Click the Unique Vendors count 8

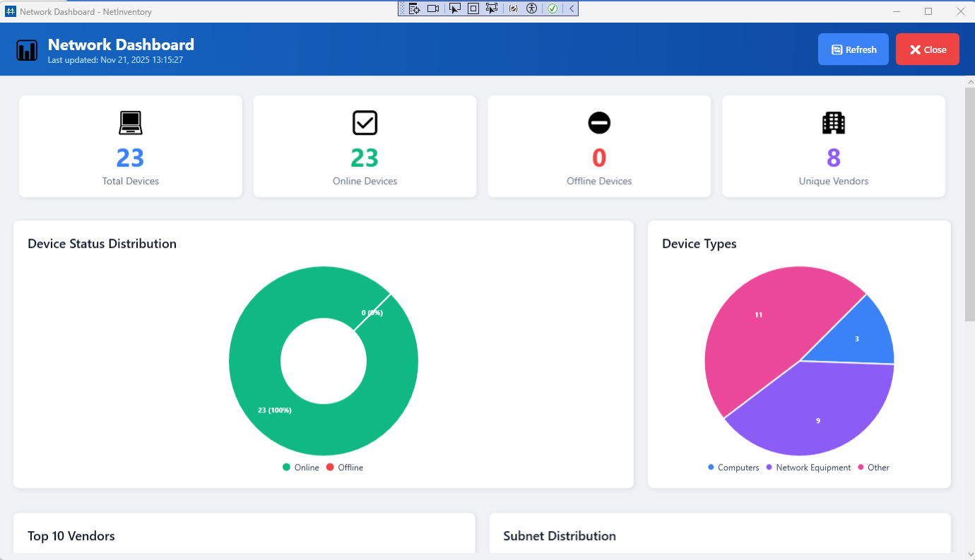click(834, 157)
